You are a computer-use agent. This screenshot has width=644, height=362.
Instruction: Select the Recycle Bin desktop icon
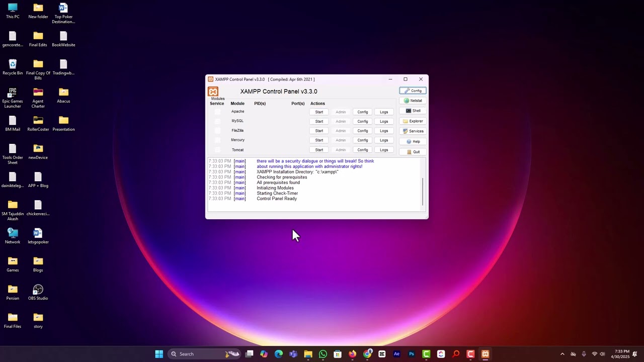(x=13, y=67)
